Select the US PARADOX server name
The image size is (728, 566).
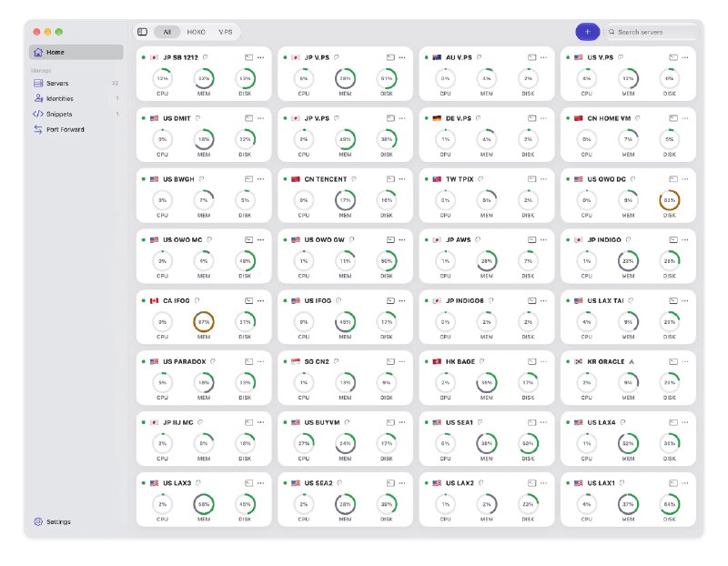tap(185, 361)
